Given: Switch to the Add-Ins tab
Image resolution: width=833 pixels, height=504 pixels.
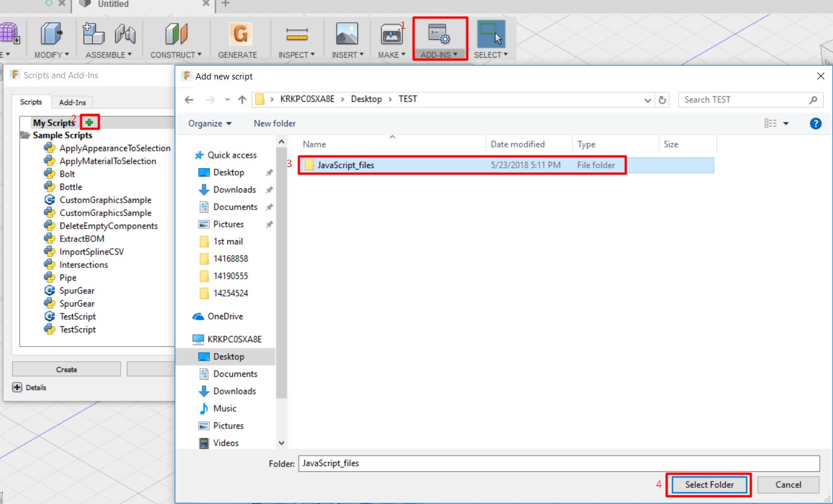Looking at the screenshot, I should tap(72, 102).
